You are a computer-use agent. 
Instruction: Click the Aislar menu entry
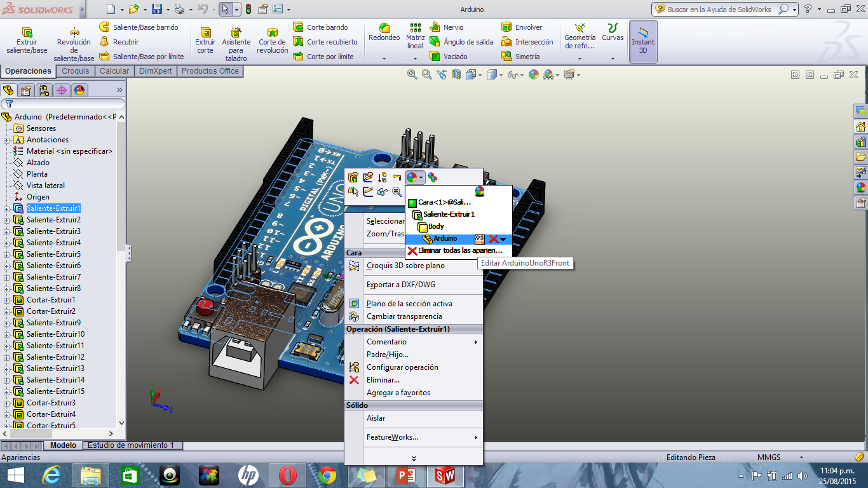[x=376, y=418]
